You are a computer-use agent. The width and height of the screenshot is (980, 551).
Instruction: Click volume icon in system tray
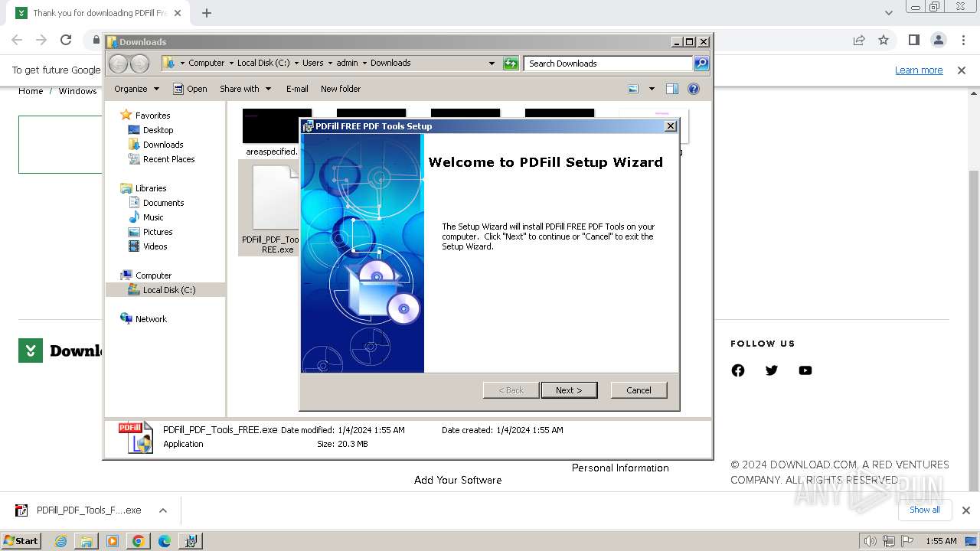(870, 541)
